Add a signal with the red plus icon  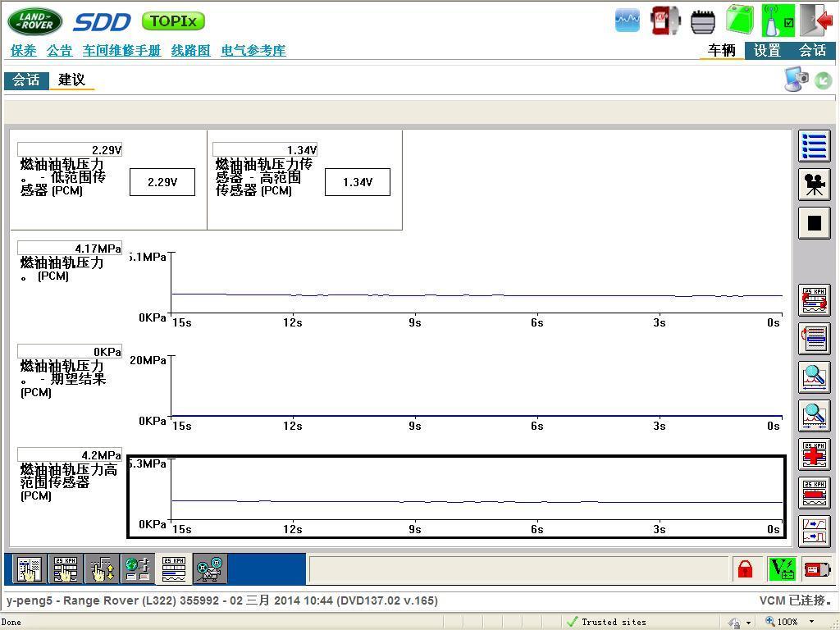coord(815,454)
